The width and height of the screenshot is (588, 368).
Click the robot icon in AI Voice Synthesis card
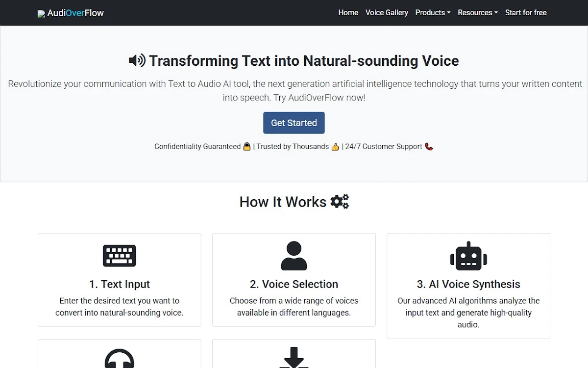tap(468, 256)
